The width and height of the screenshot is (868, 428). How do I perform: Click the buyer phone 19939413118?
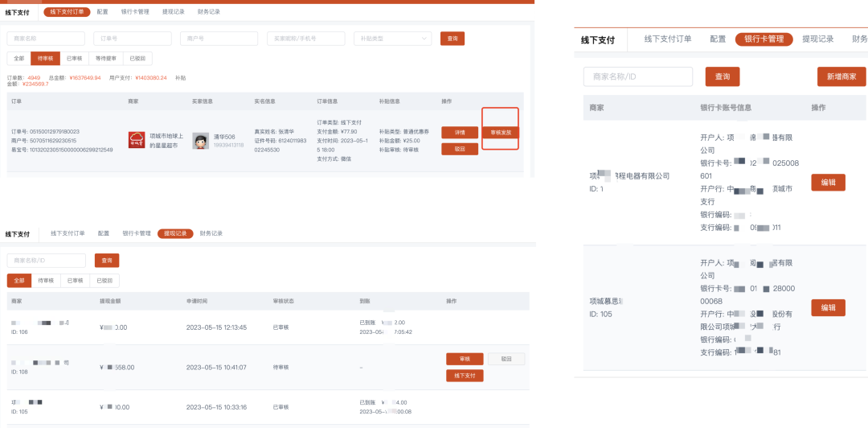[x=229, y=145]
